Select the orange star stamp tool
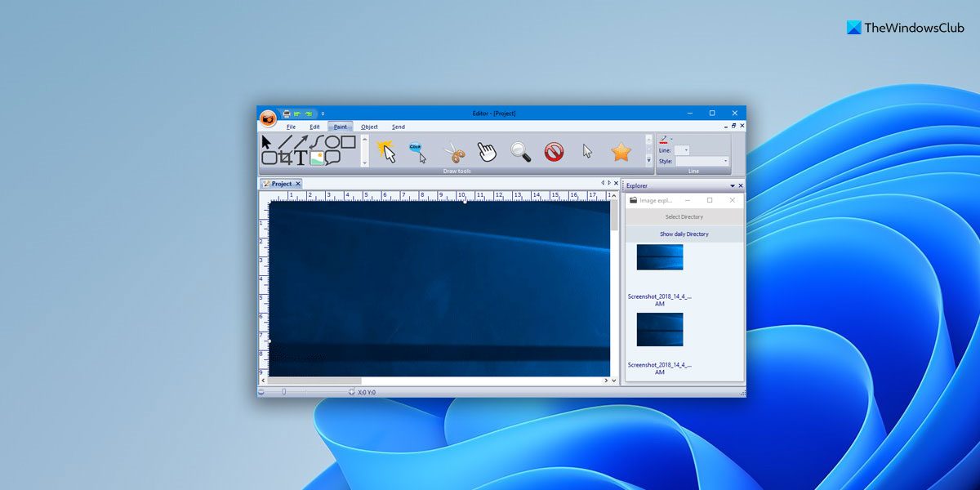Image resolution: width=980 pixels, height=490 pixels. click(x=621, y=151)
